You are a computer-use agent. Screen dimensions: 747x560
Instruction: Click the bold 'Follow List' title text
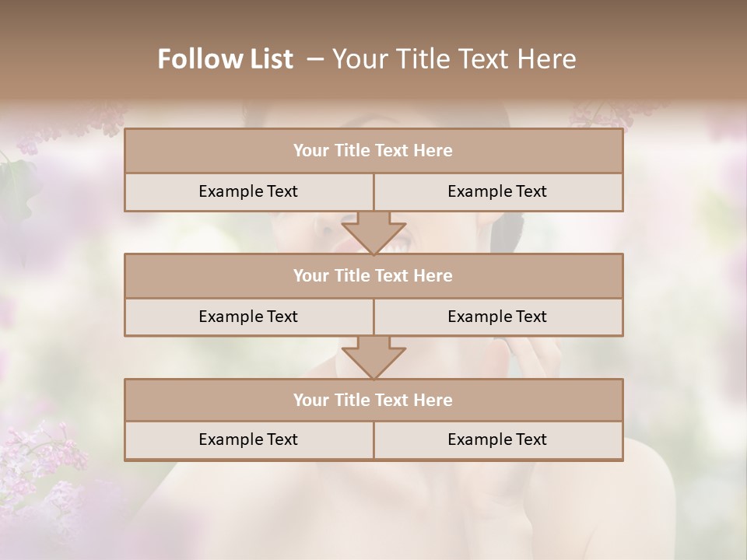[x=226, y=59]
